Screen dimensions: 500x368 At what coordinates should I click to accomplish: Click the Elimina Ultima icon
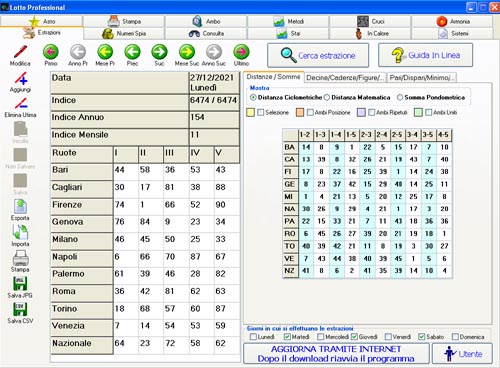[21, 104]
